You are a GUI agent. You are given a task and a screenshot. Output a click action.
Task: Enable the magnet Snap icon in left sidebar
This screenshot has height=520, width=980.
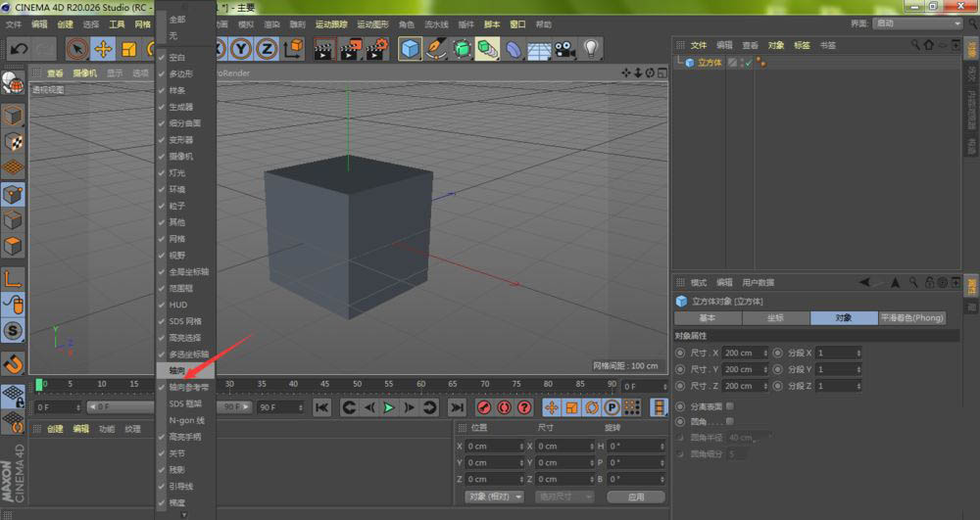pyautogui.click(x=13, y=363)
